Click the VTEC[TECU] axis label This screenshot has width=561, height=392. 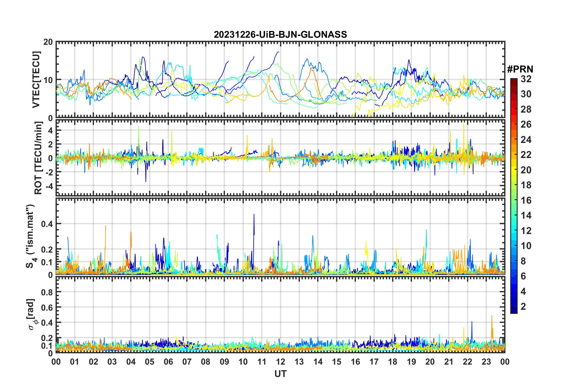pos(36,80)
